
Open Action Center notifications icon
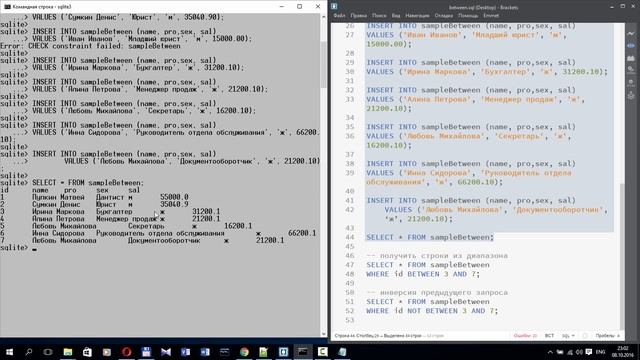click(589, 352)
